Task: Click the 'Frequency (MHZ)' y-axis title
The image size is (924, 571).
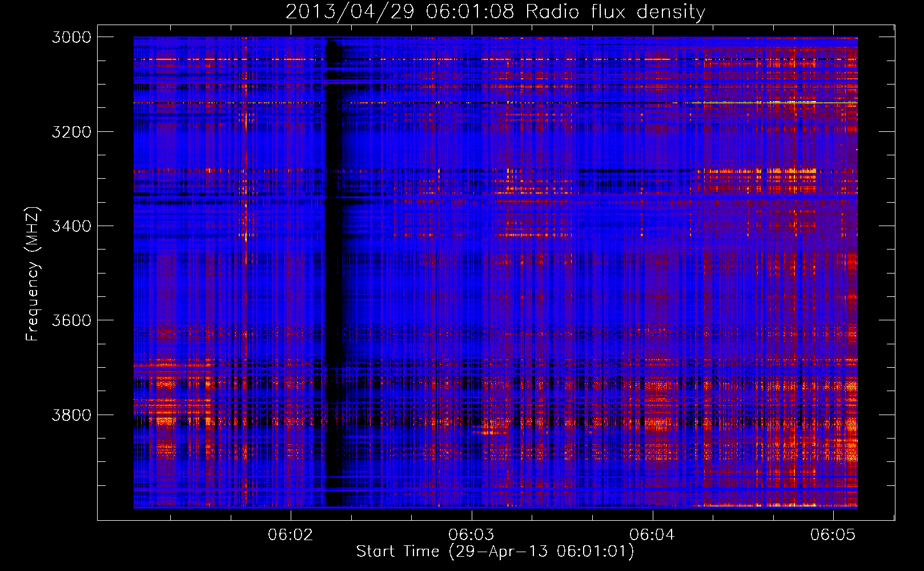Action: (x=33, y=274)
